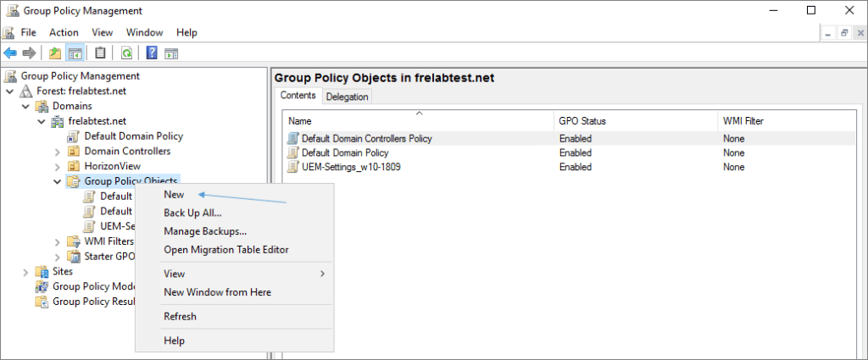Open Help via blue question mark icon

(152, 53)
